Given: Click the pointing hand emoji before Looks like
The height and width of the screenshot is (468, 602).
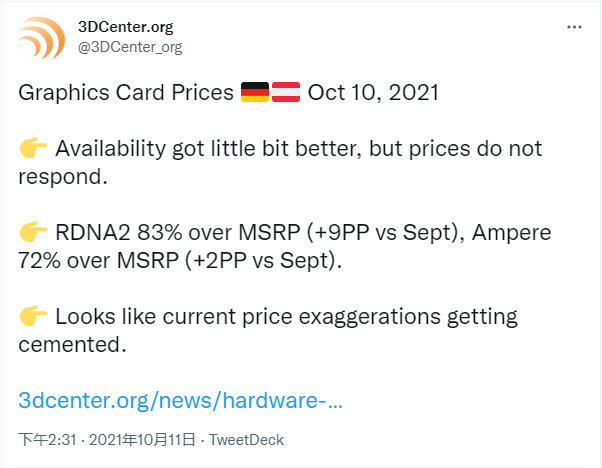Looking at the screenshot, I should (33, 317).
